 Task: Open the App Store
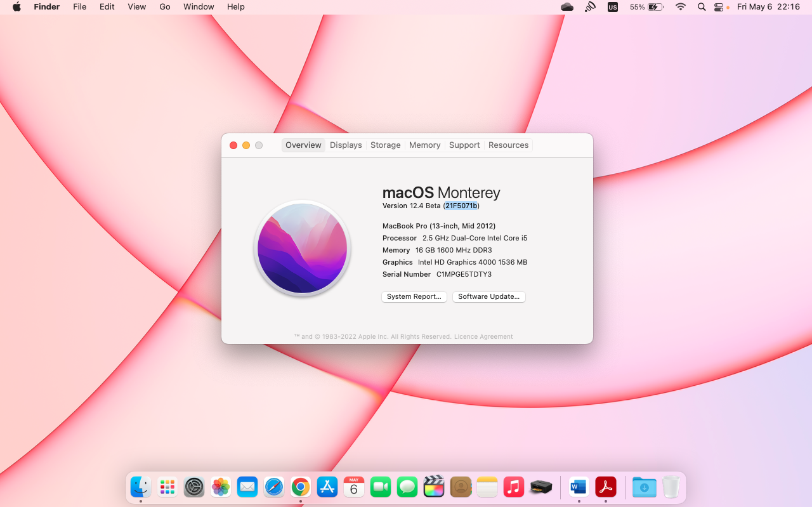click(327, 487)
